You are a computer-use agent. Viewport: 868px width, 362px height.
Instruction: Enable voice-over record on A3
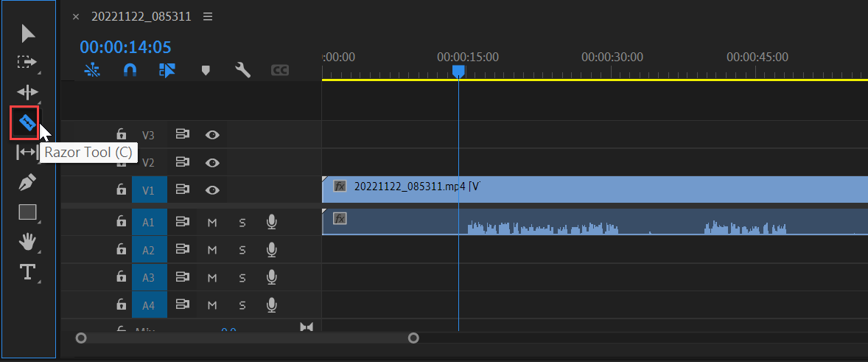pos(271,276)
